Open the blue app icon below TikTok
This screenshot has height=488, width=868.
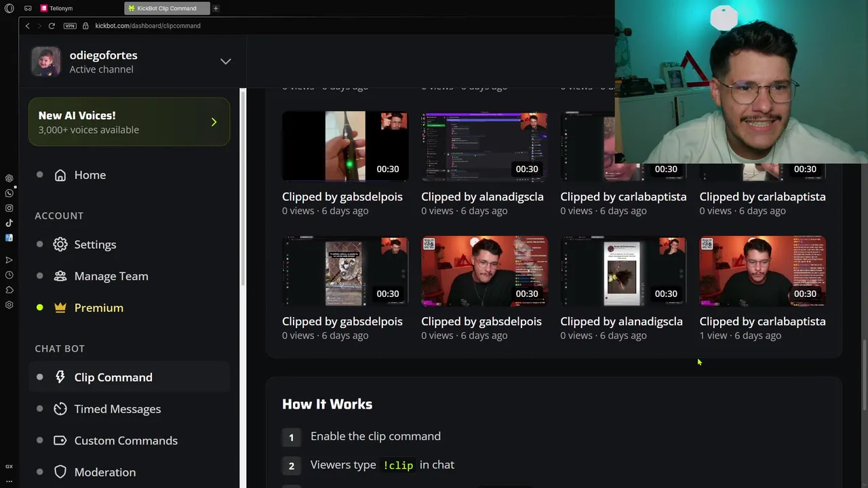pos(9,238)
